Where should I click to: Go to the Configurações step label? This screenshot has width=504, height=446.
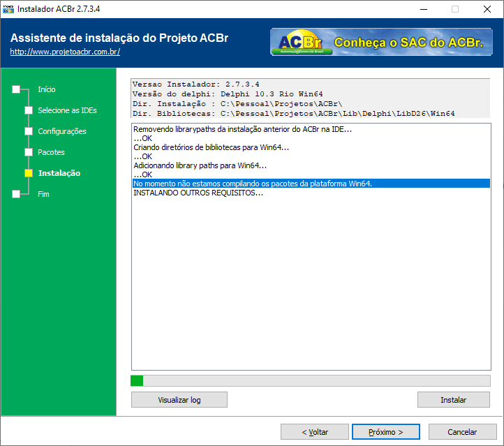coord(62,131)
